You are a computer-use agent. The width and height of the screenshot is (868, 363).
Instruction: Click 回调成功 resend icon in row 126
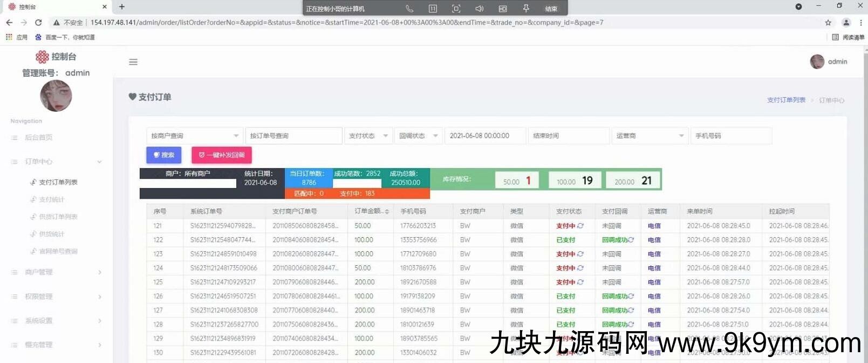[x=631, y=296]
